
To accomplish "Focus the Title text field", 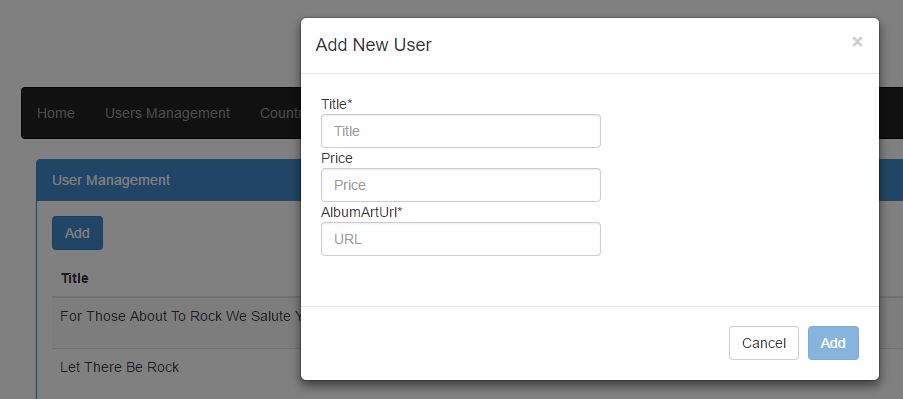I will [x=461, y=131].
